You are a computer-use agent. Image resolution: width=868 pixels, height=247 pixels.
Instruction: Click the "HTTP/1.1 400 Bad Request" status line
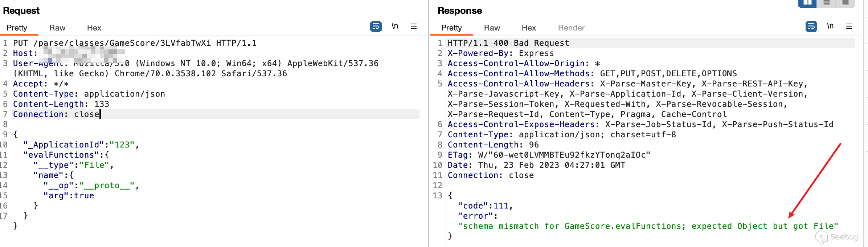click(x=508, y=43)
